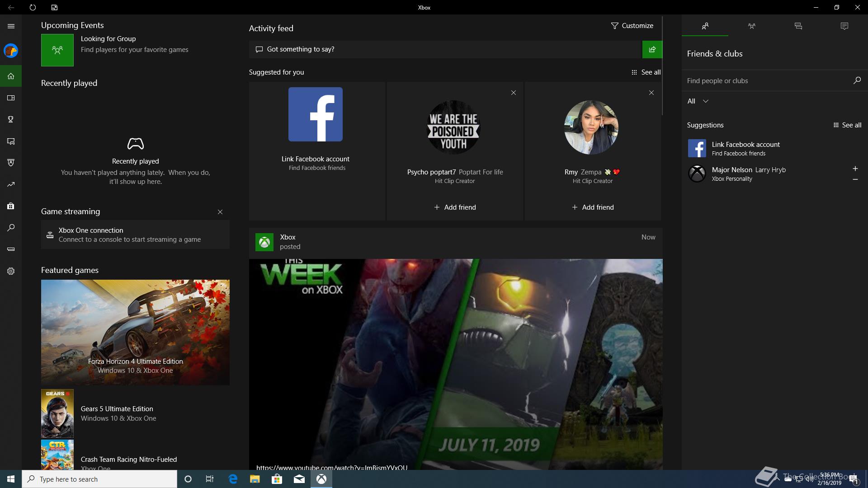Open Clubs shield sidebar icon
Image resolution: width=868 pixels, height=488 pixels.
pos(11,163)
